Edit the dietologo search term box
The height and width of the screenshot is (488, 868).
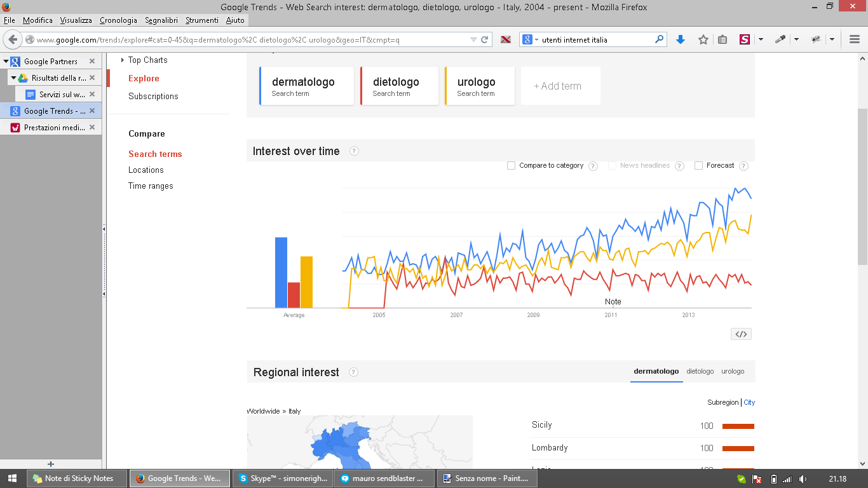pyautogui.click(x=399, y=86)
